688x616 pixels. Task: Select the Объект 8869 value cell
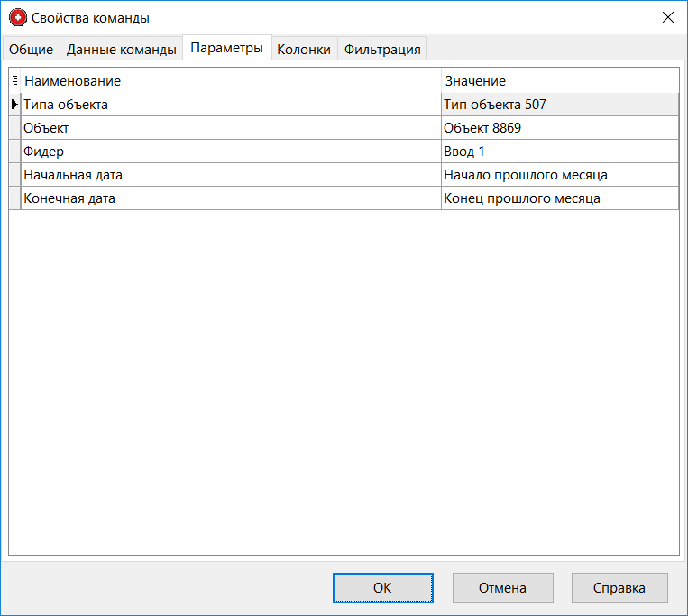(x=559, y=128)
